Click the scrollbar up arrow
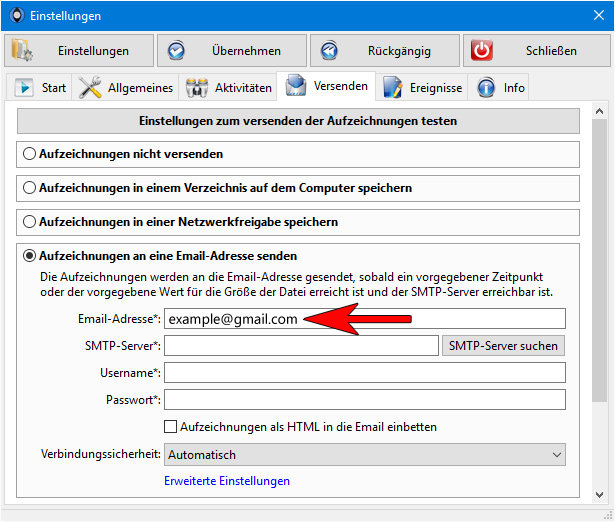Image resolution: width=615 pixels, height=522 pixels. [599, 111]
